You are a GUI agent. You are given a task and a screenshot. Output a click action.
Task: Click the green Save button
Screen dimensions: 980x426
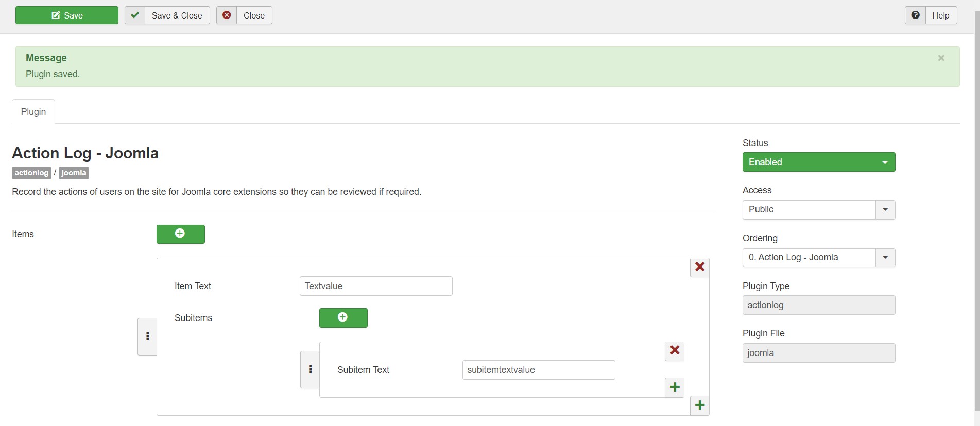click(67, 15)
